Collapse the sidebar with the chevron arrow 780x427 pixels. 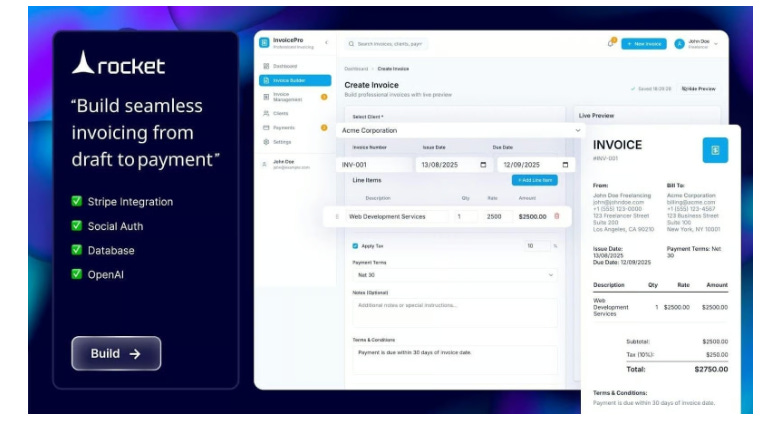[x=326, y=43]
